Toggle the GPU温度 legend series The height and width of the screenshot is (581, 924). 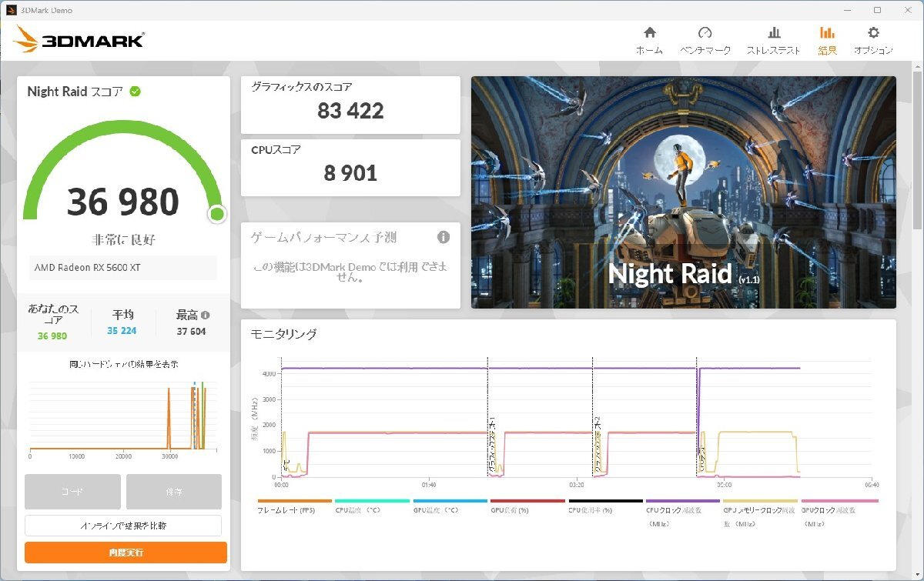pos(450,506)
